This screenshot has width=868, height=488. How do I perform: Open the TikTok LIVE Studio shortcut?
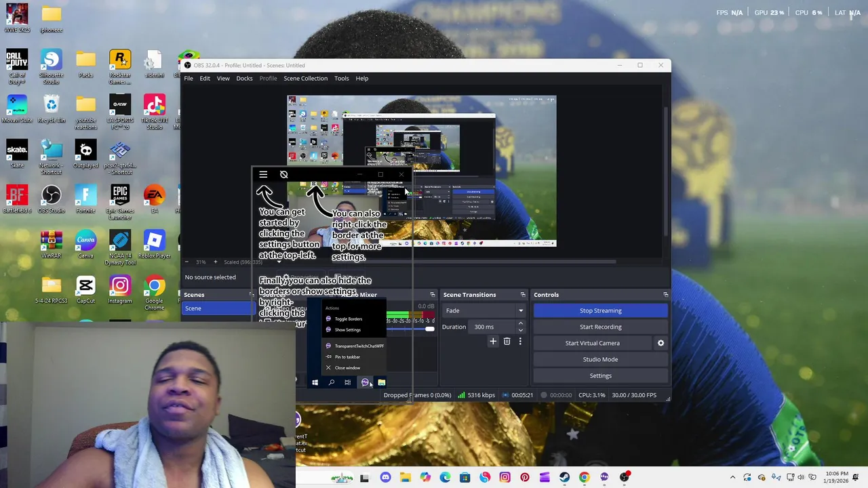155,112
